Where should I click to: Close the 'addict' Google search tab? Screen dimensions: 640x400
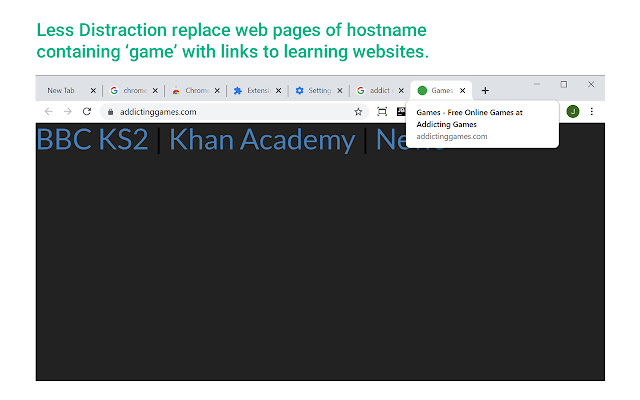[401, 91]
